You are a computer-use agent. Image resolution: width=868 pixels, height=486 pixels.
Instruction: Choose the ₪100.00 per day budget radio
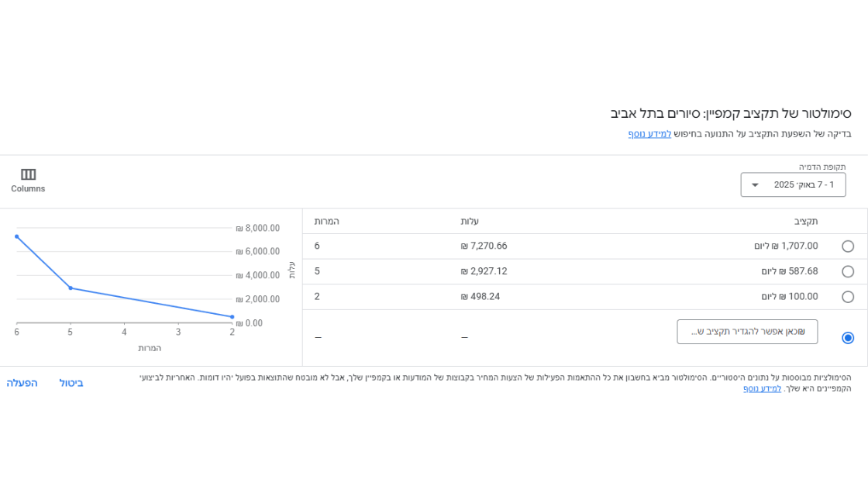coord(848,297)
